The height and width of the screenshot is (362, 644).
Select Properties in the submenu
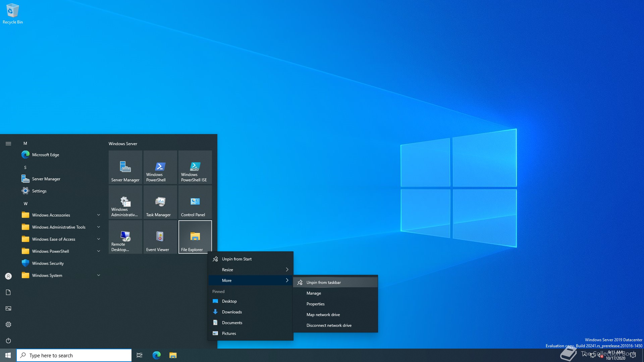(x=335, y=304)
